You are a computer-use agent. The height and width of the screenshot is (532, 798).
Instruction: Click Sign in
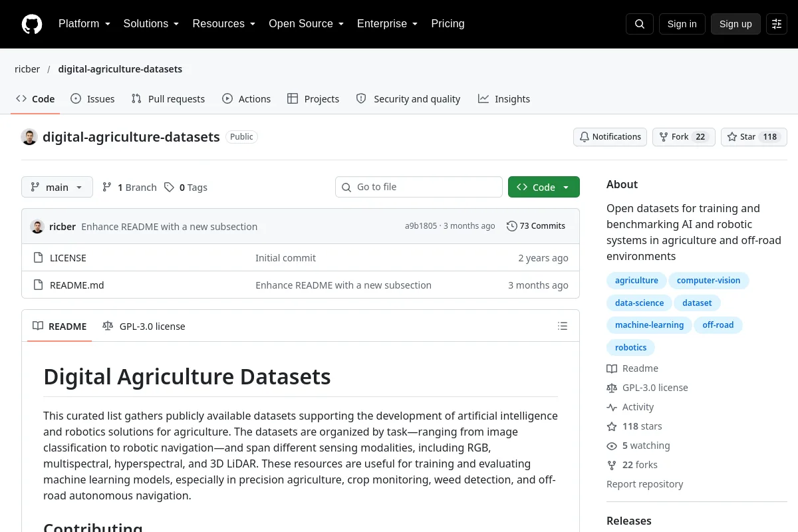(x=682, y=24)
